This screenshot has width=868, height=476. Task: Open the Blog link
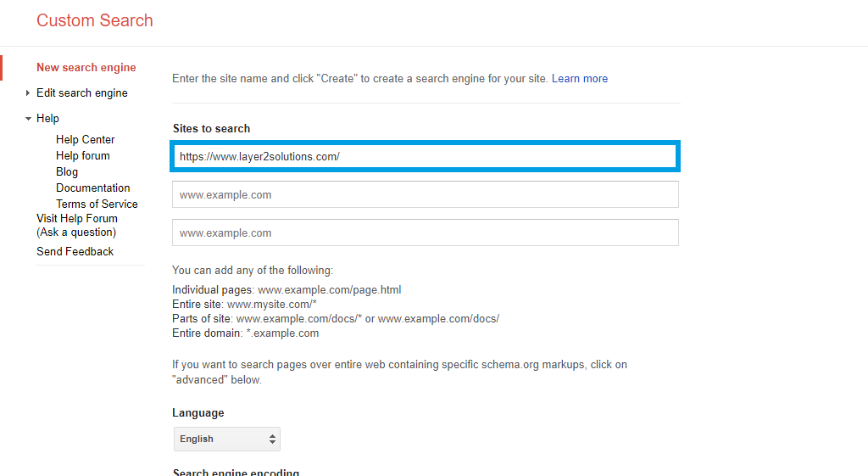pyautogui.click(x=67, y=172)
